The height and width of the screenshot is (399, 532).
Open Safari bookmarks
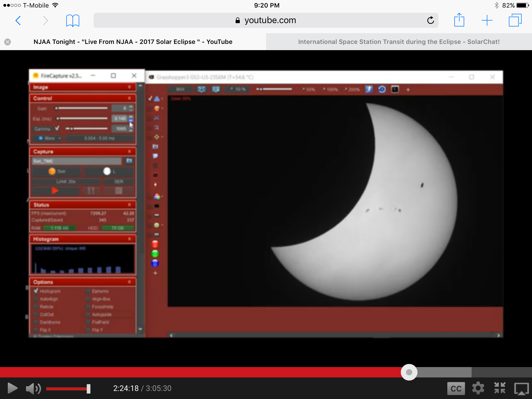[x=72, y=21]
